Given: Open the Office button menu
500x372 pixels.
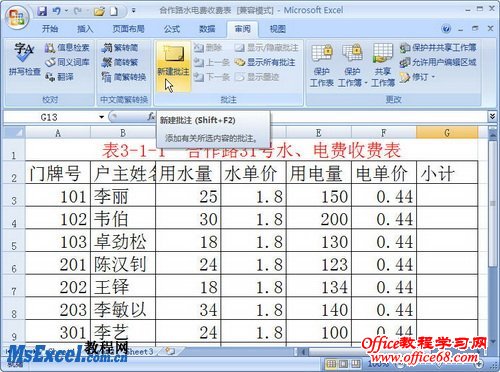Looking at the screenshot, I should coord(17,17).
